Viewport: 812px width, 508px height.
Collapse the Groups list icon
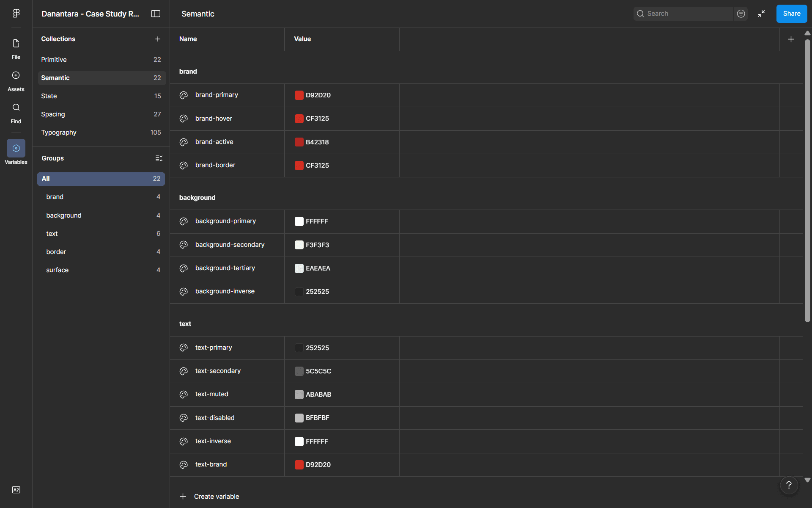[x=159, y=158]
